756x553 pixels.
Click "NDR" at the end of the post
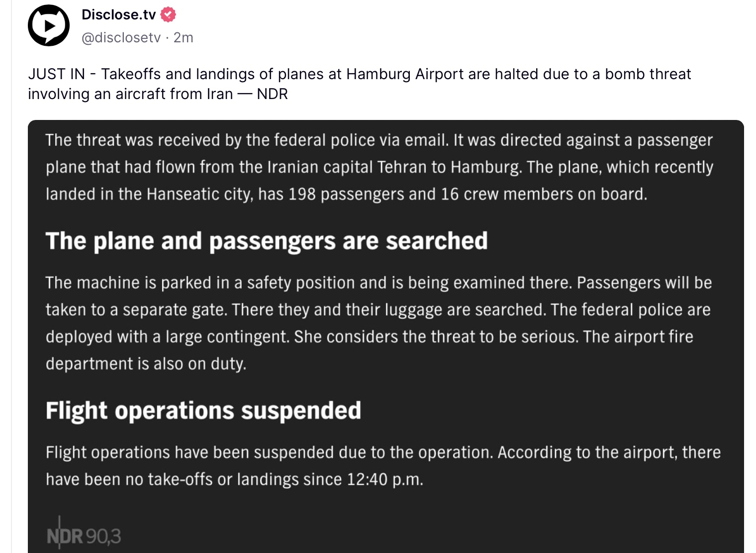click(273, 94)
